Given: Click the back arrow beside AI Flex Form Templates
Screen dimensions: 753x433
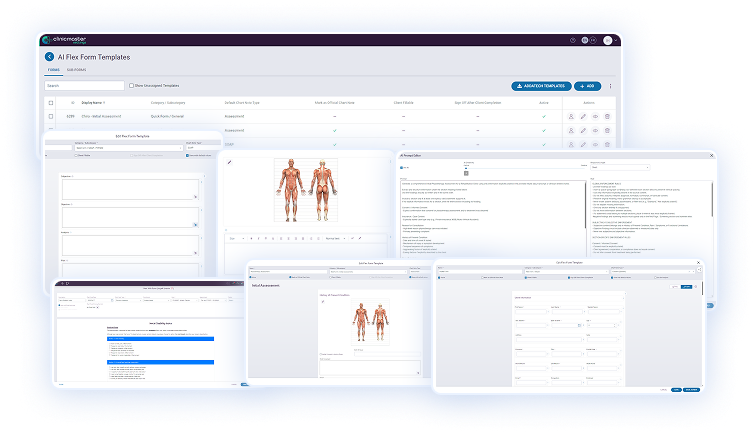Looking at the screenshot, I should point(50,57).
